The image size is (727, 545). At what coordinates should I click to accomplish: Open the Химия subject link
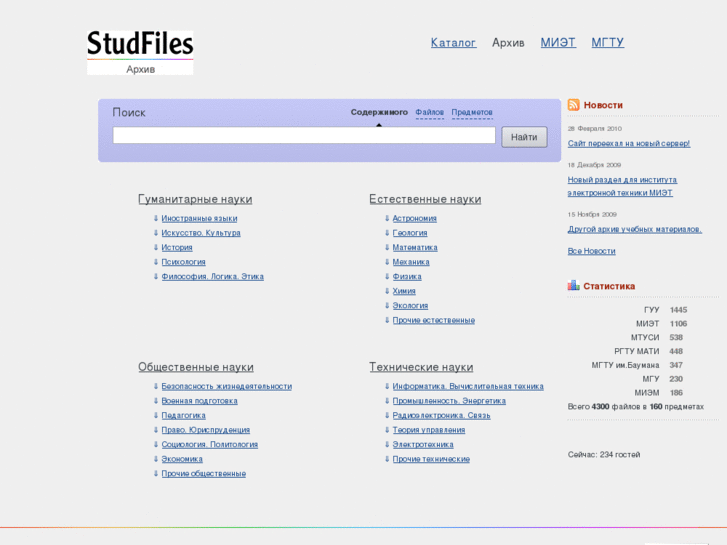(x=404, y=291)
